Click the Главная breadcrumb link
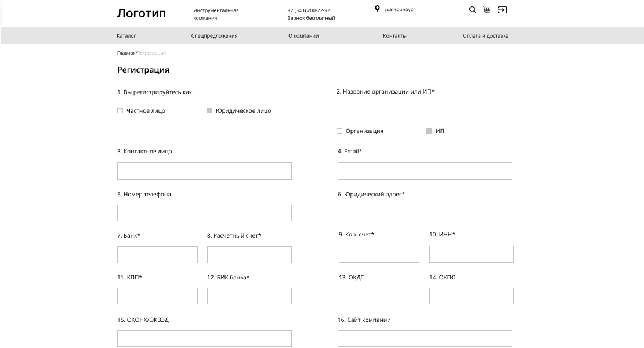The width and height of the screenshot is (644, 348). point(126,53)
